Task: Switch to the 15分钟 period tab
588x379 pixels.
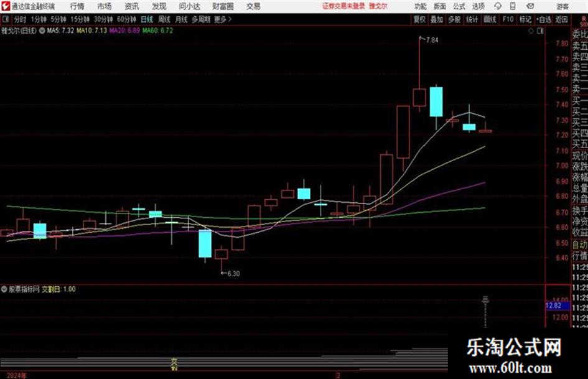Action: point(80,19)
